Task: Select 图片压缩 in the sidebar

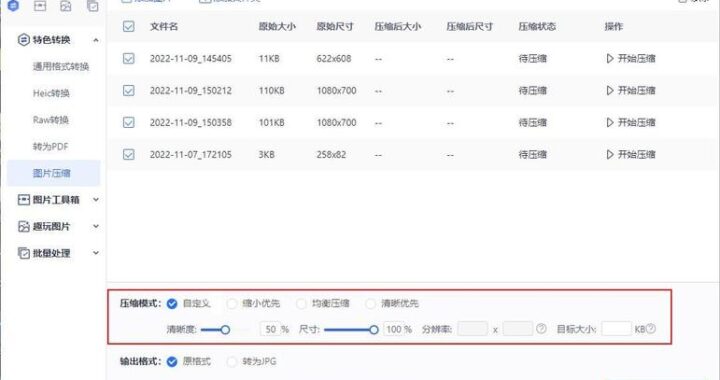Action: (54, 173)
